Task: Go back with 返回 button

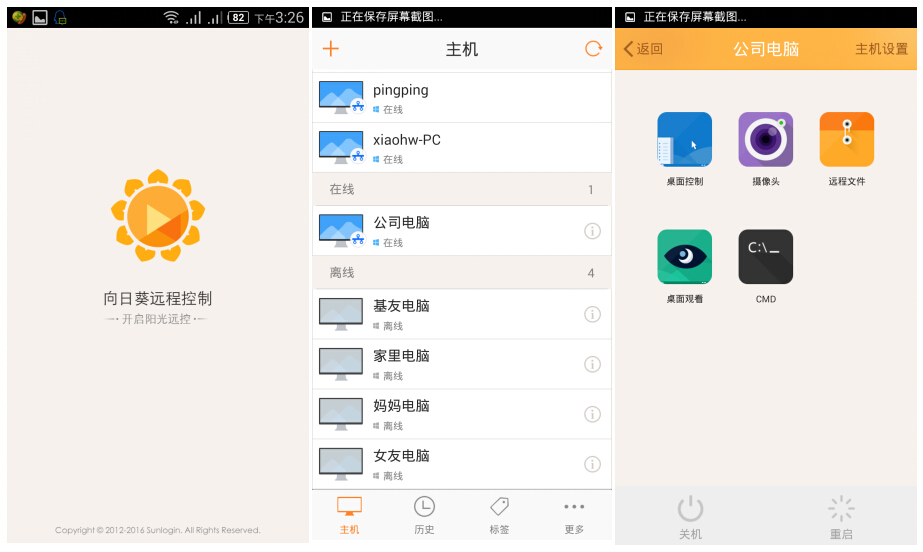Action: point(643,49)
